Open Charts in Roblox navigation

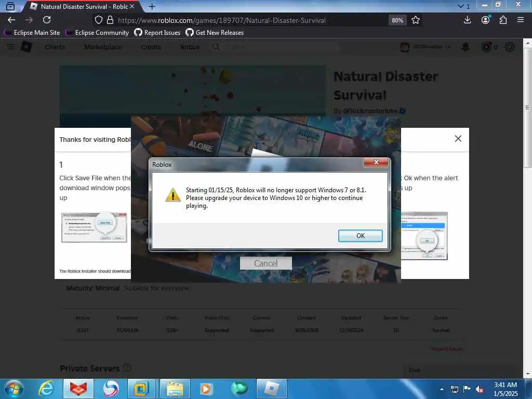(x=55, y=47)
